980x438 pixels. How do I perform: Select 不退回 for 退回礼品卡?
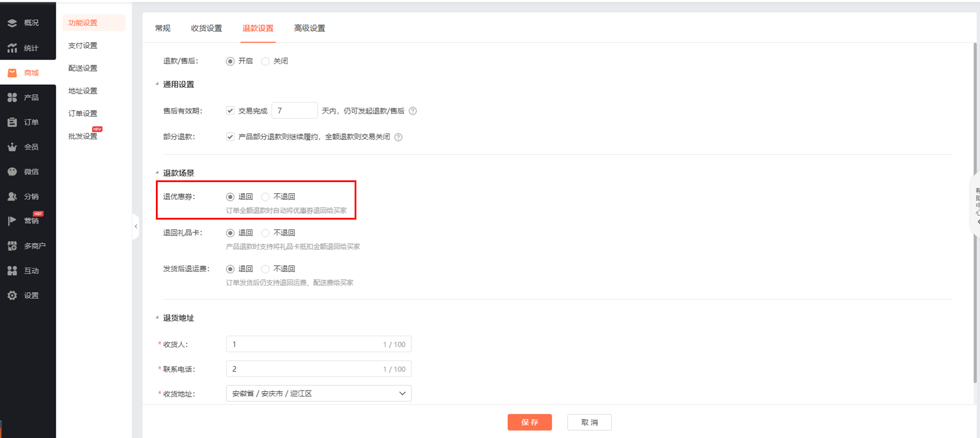tap(266, 233)
